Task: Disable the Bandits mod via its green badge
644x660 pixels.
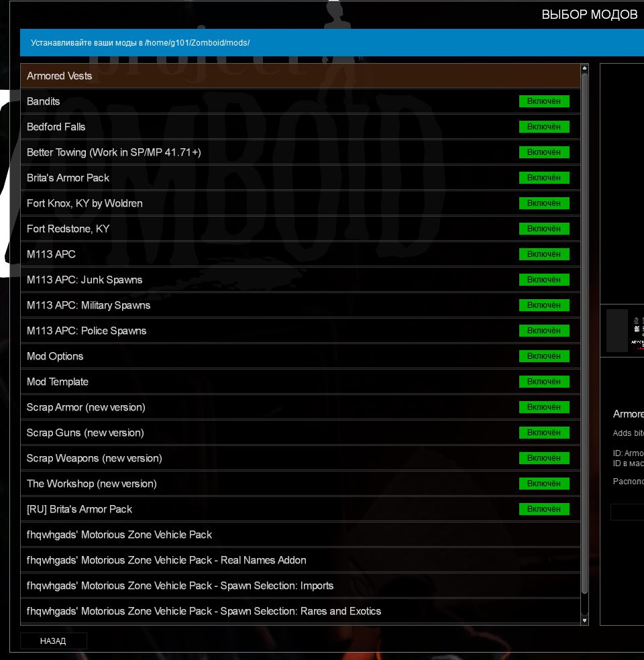Action: click(544, 101)
